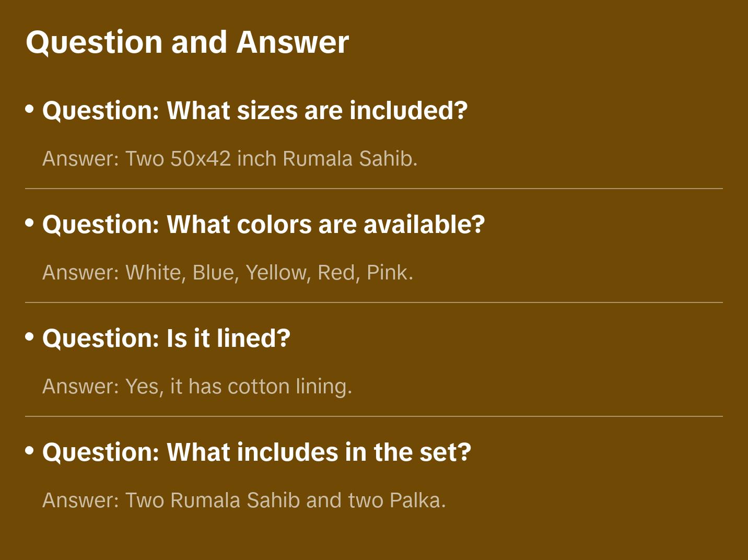Click the "Answer:" label of the 50x42 inch answer
The height and width of the screenshot is (560, 748).
[80, 159]
